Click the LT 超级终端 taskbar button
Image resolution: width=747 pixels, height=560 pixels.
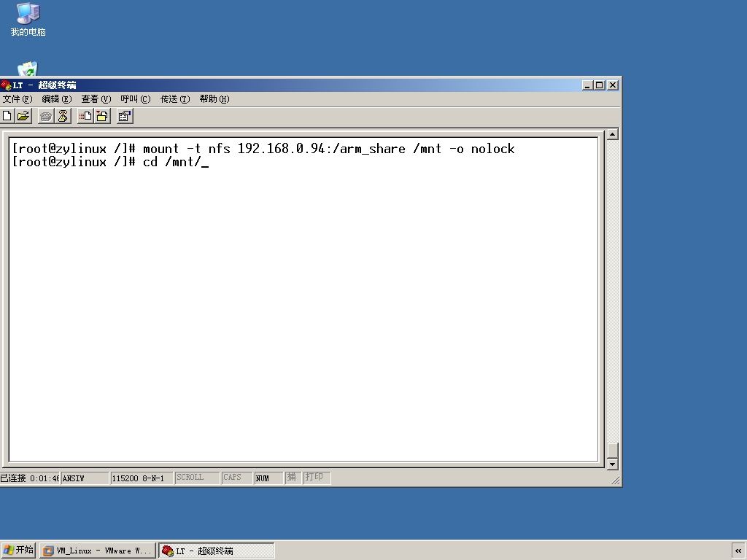point(216,551)
